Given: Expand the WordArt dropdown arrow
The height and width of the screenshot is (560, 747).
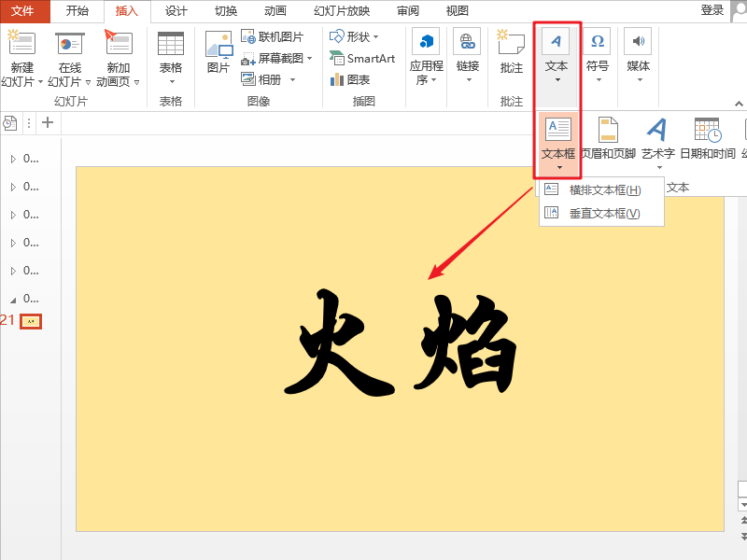Looking at the screenshot, I should pyautogui.click(x=659, y=168).
